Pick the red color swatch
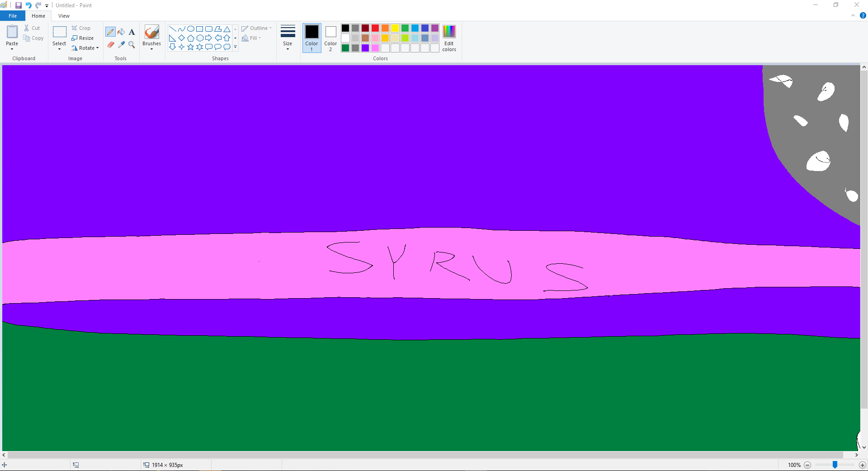 (375, 28)
